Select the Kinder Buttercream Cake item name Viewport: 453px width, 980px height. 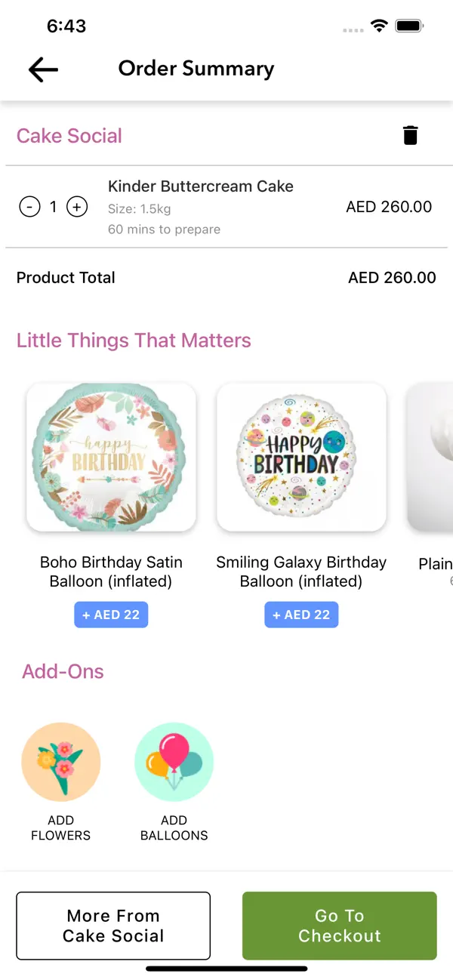click(x=201, y=186)
